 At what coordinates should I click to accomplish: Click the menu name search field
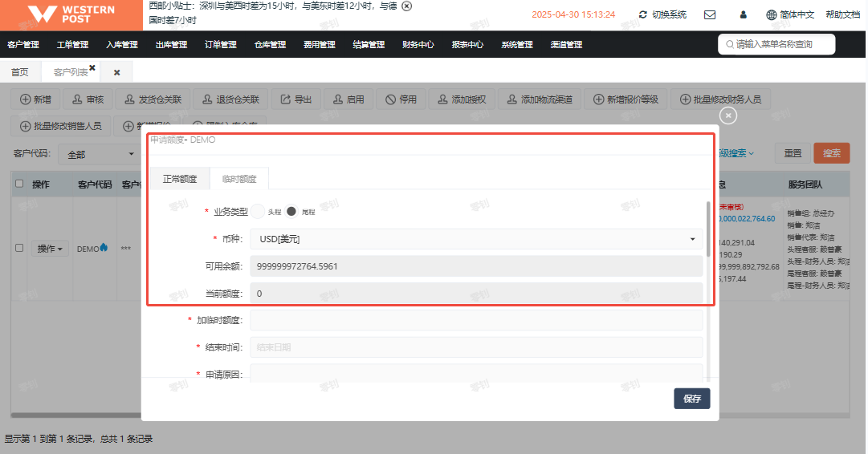(776, 44)
